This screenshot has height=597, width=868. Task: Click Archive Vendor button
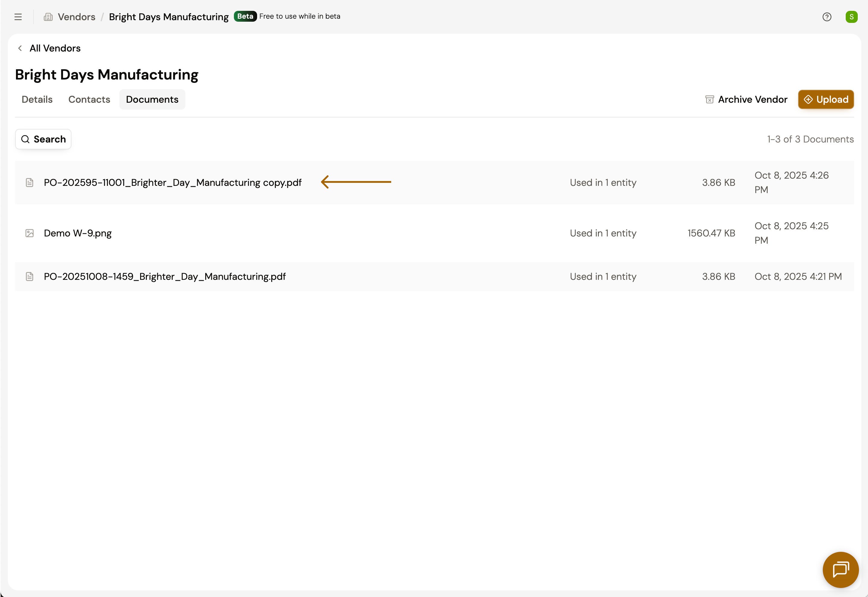[x=746, y=99]
